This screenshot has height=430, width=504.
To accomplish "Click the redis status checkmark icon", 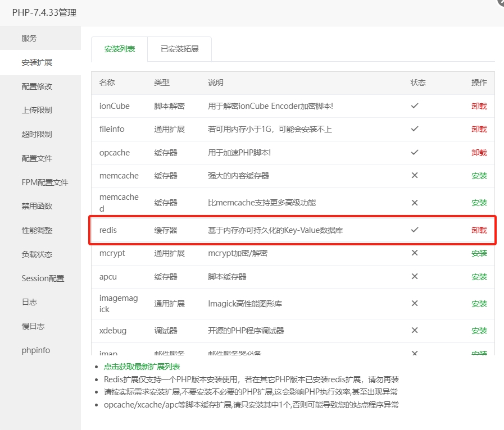I will tap(415, 230).
